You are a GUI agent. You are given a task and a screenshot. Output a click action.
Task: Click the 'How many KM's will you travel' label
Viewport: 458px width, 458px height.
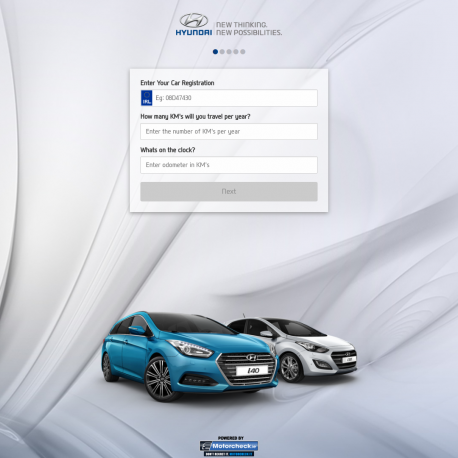point(195,117)
